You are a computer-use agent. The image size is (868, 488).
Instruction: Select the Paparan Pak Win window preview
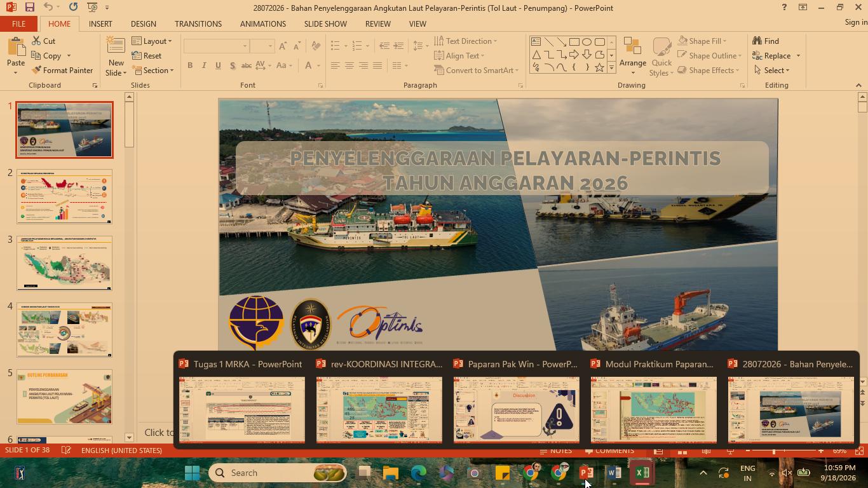(x=516, y=400)
